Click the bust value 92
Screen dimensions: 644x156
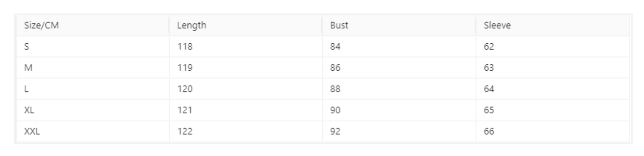point(335,132)
